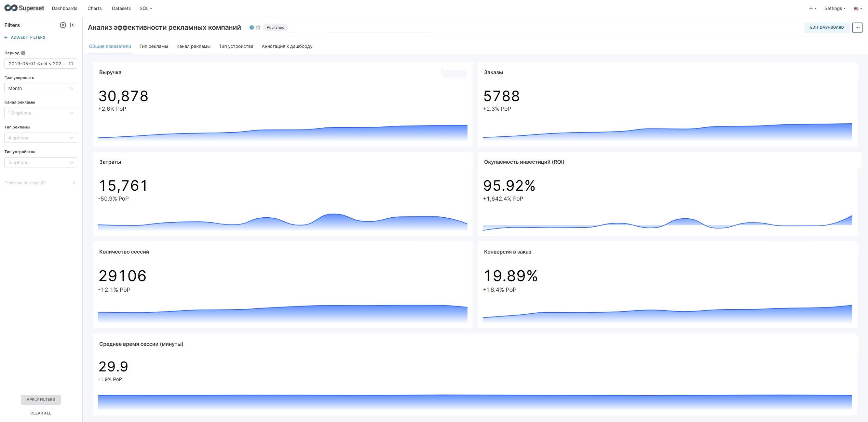This screenshot has width=868, height=422.
Task: Click the EDIT DASHBOARD button
Action: 827,27
